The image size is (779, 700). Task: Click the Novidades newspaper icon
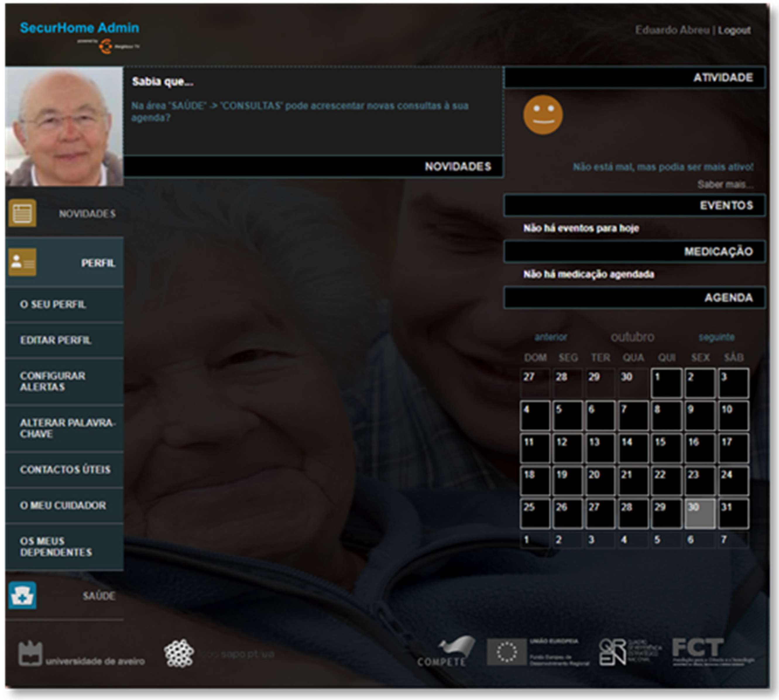22,213
